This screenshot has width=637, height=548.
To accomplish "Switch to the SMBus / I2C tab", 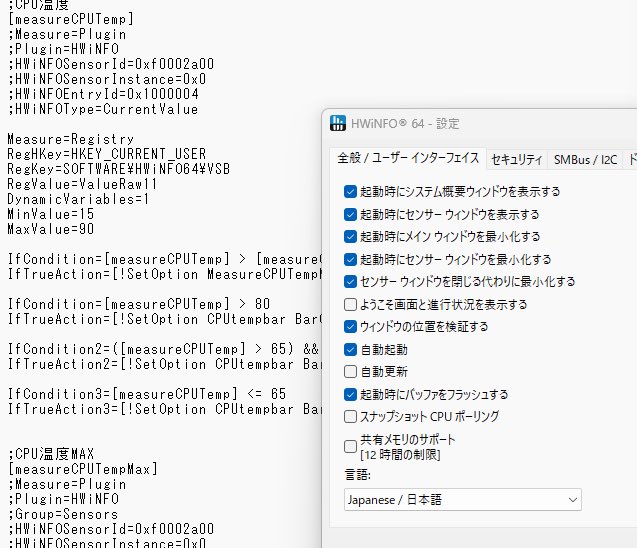I will tap(585, 160).
